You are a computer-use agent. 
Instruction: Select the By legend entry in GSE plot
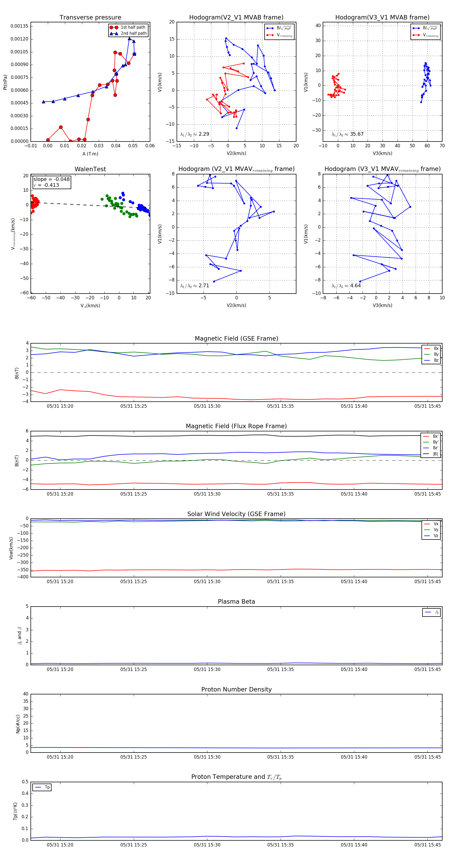pyautogui.click(x=431, y=355)
